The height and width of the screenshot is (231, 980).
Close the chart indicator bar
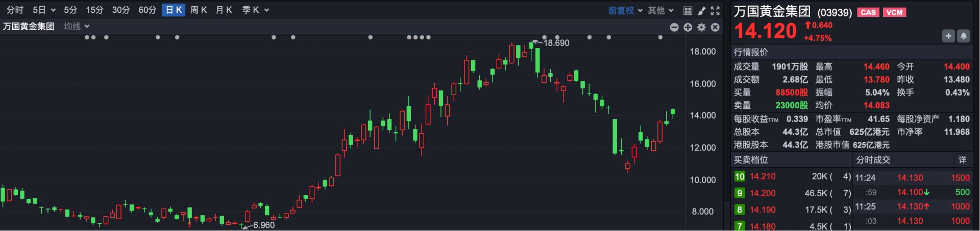(716, 27)
